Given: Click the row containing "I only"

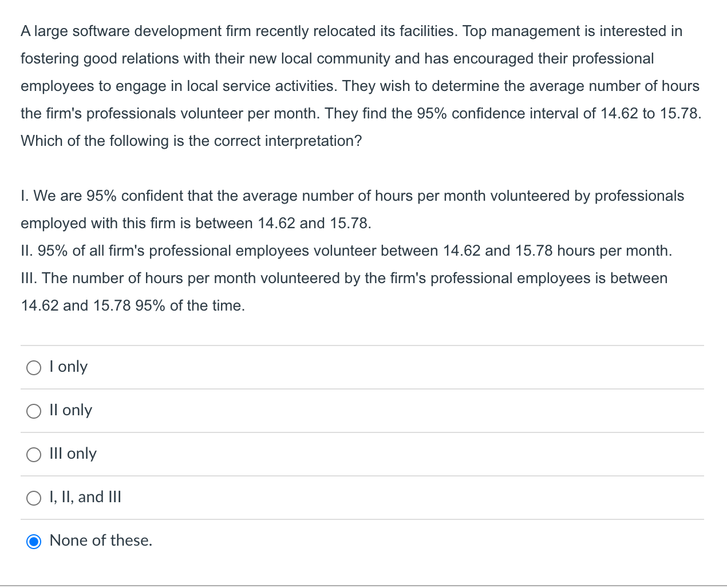Looking at the screenshot, I should [229, 367].
